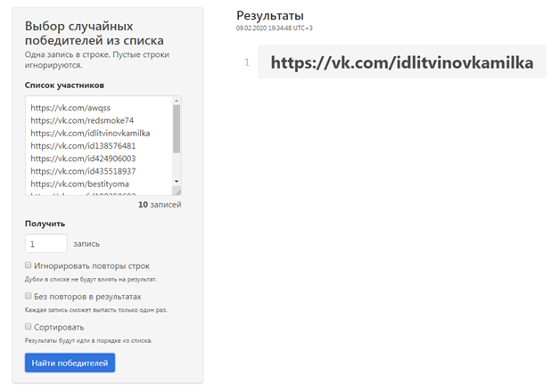Image resolution: width=560 pixels, height=392 pixels.
Task: Select the https://vk.com/id435518937 line
Action: 83,171
